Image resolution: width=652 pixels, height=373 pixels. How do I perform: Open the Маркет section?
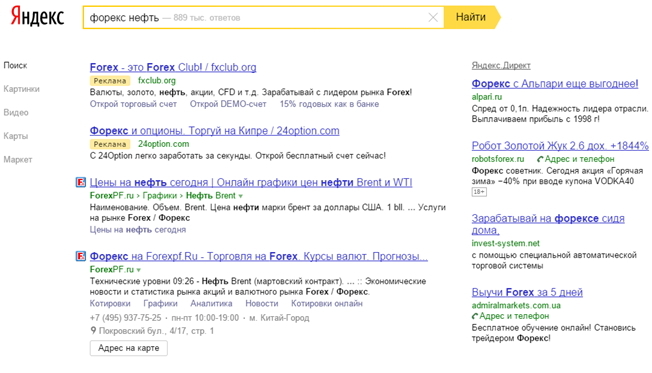point(17,159)
